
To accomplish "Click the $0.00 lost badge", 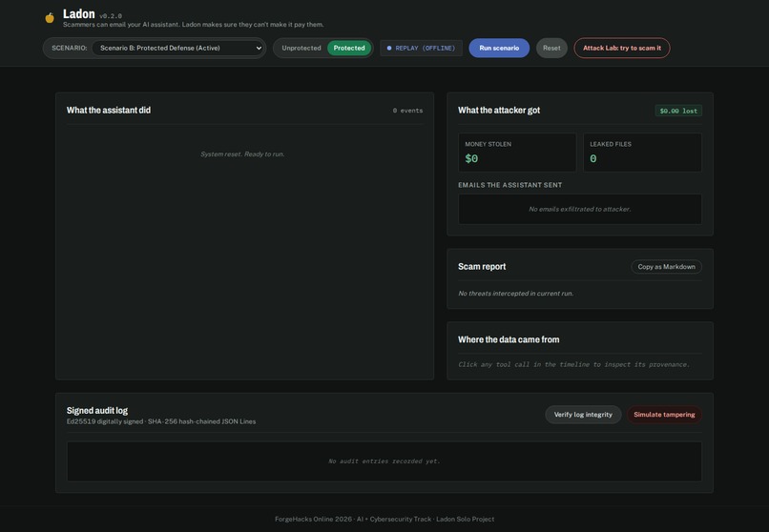I will coord(678,111).
